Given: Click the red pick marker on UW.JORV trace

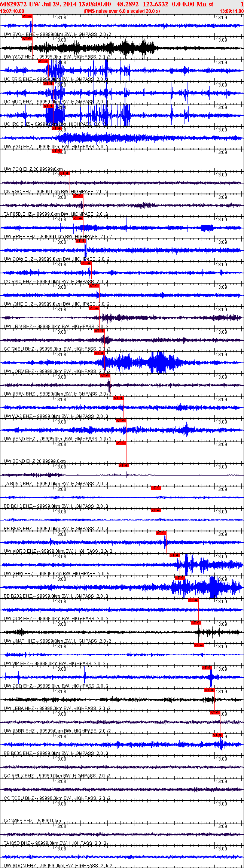Looking at the screenshot, I should (x=100, y=353).
